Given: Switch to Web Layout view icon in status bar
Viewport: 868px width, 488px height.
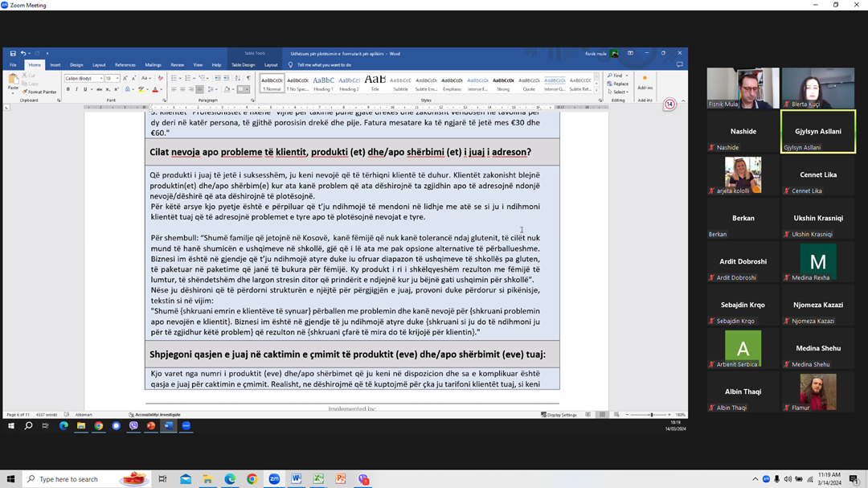Looking at the screenshot, I should pos(616,414).
